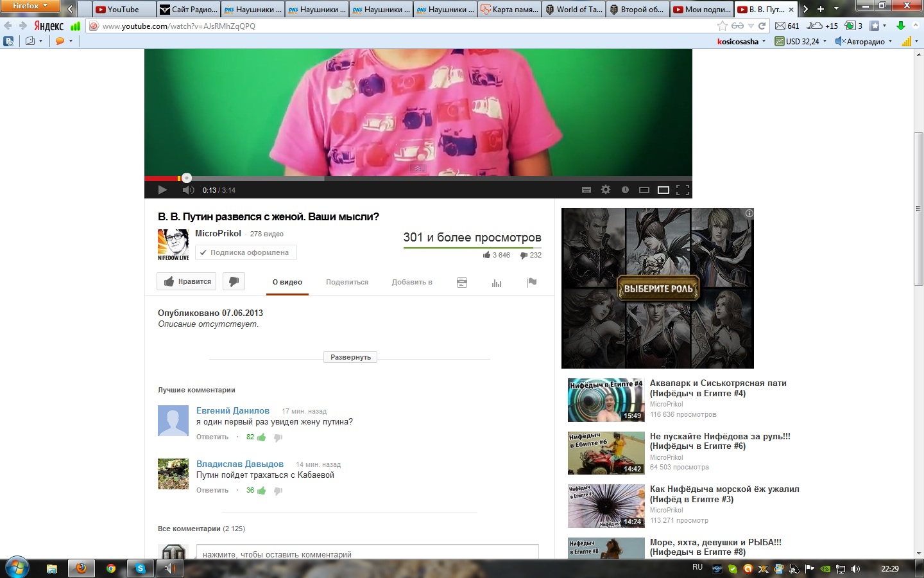The width and height of the screenshot is (924, 578).
Task: Open Как Нифёдыча морской ёж ужалил video
Action: point(724,494)
